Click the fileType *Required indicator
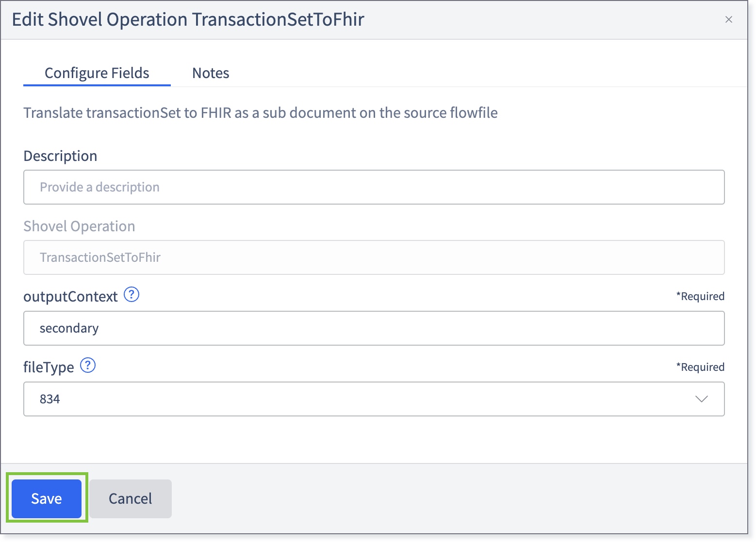Viewport: 756px width, 542px height. pyautogui.click(x=700, y=367)
